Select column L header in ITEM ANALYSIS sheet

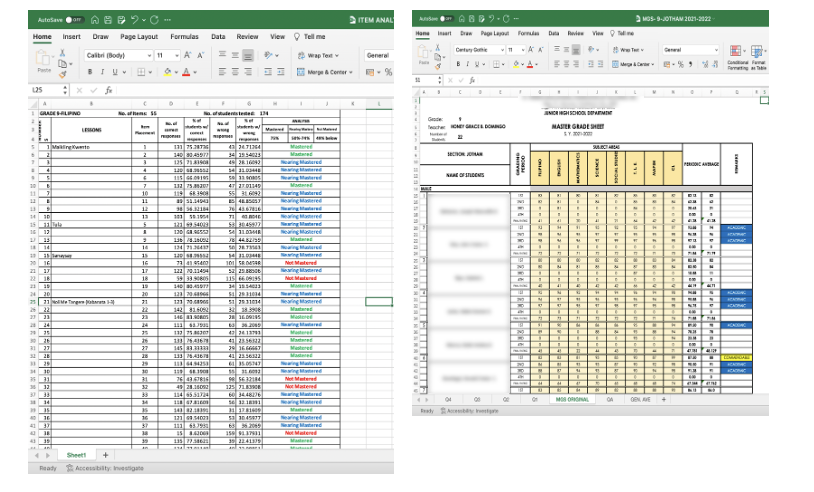click(378, 104)
